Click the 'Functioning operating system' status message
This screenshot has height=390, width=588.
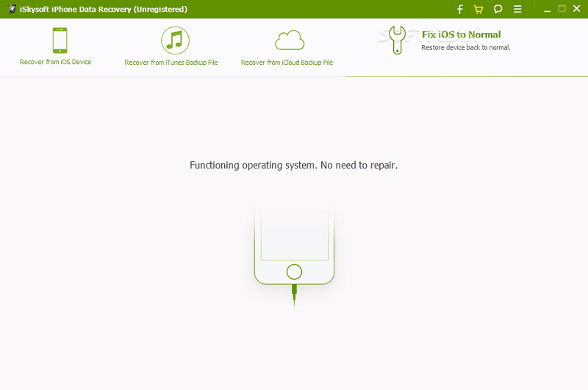click(x=293, y=165)
